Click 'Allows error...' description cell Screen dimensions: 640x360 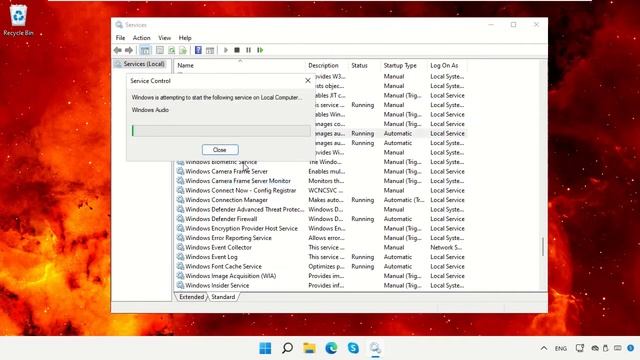point(327,238)
